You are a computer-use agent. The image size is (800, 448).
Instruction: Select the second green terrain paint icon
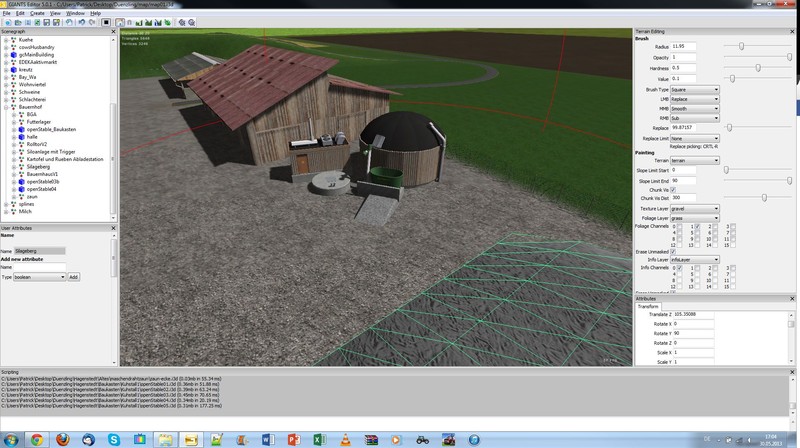pos(148,22)
